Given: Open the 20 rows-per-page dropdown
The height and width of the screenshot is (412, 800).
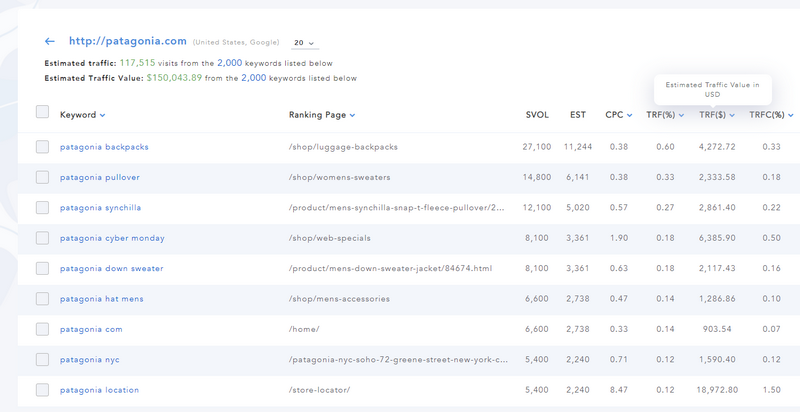Looking at the screenshot, I should pos(305,43).
